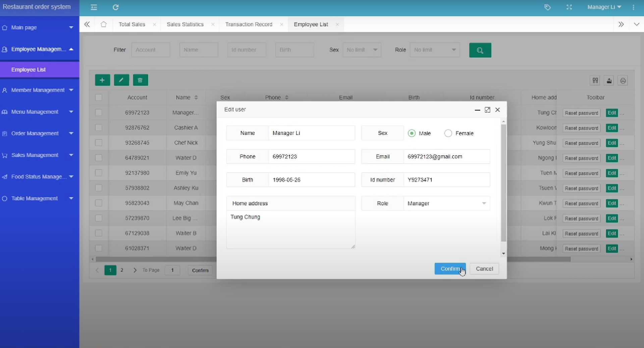Check the row checkbox for account 92876762
Image resolution: width=644 pixels, height=348 pixels.
pos(99,128)
